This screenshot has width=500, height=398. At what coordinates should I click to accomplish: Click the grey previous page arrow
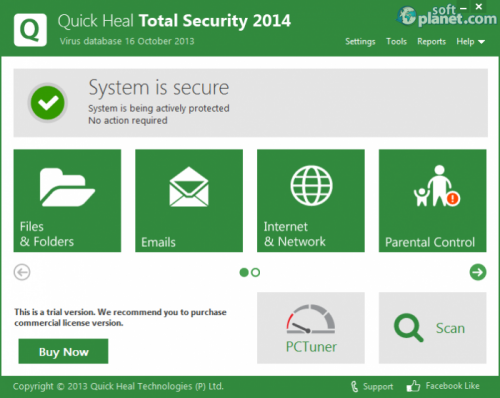(22, 272)
